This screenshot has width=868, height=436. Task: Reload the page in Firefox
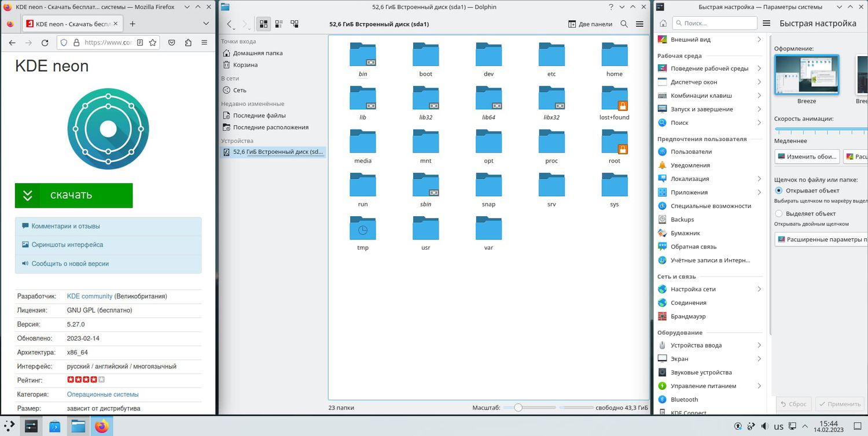click(45, 43)
